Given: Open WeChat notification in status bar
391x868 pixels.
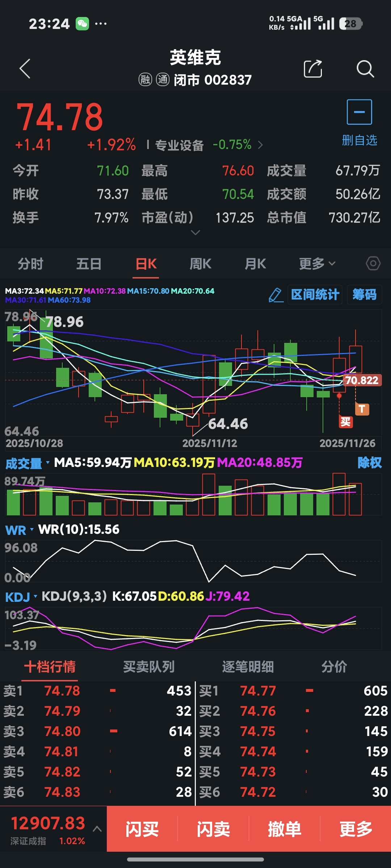Looking at the screenshot, I should (82, 24).
